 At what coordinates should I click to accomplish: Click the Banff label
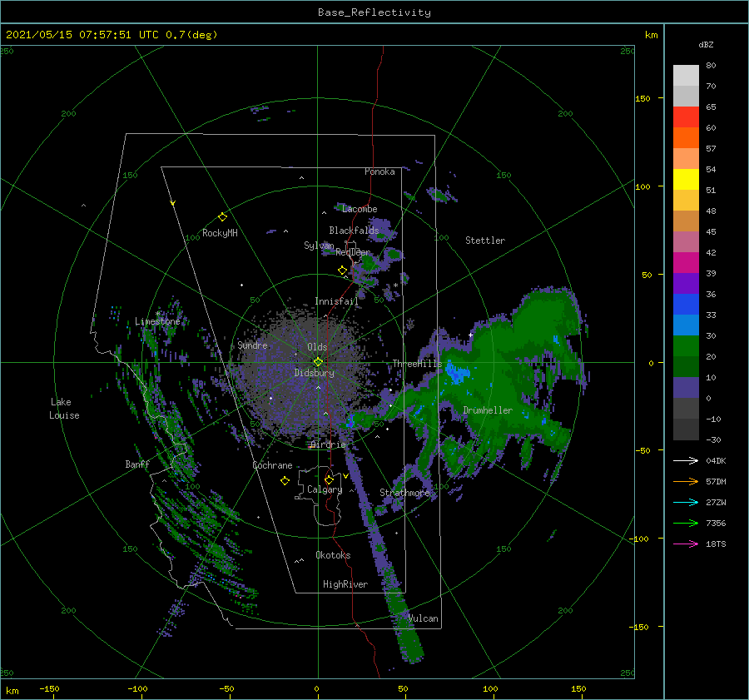(137, 464)
